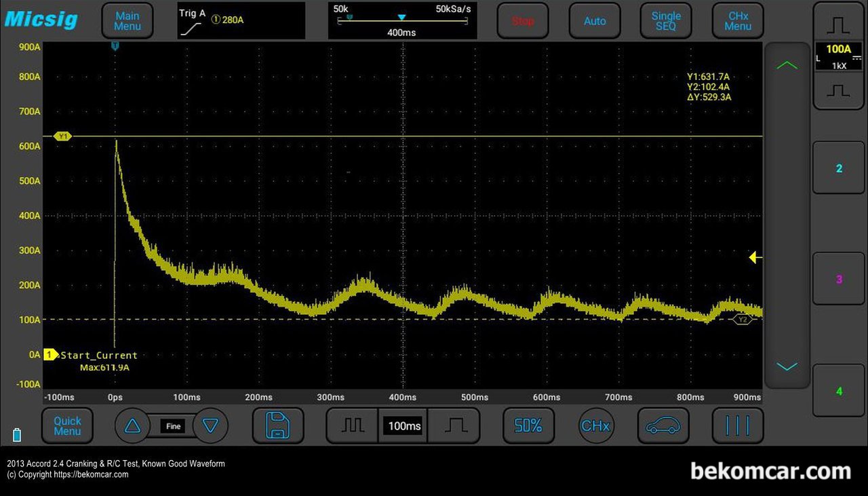The image size is (868, 496).
Task: Tap the yellow trigger level arrow at right edge
Action: click(x=755, y=257)
